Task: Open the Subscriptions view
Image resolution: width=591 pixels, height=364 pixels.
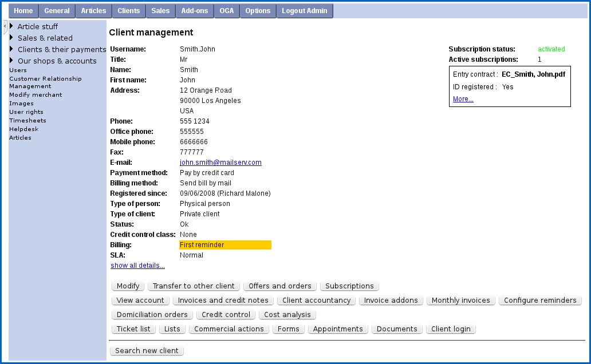Action: pyautogui.click(x=349, y=286)
